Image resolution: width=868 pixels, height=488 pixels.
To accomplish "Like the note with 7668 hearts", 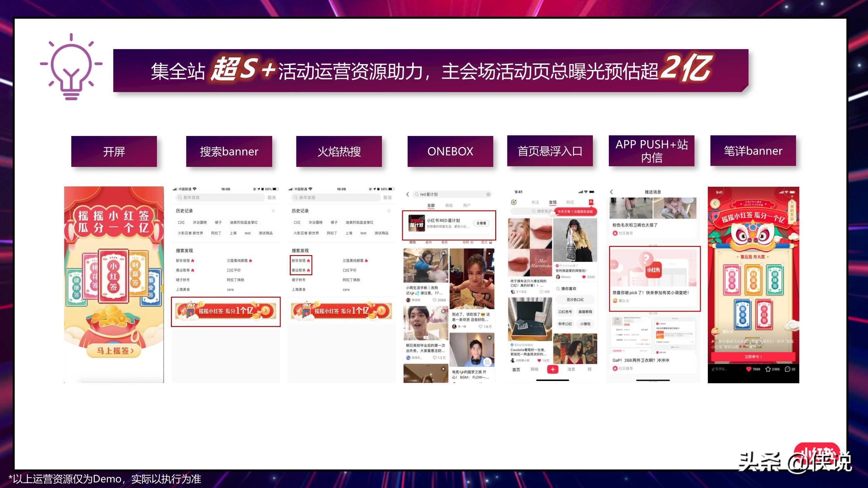I will pyautogui.click(x=749, y=369).
